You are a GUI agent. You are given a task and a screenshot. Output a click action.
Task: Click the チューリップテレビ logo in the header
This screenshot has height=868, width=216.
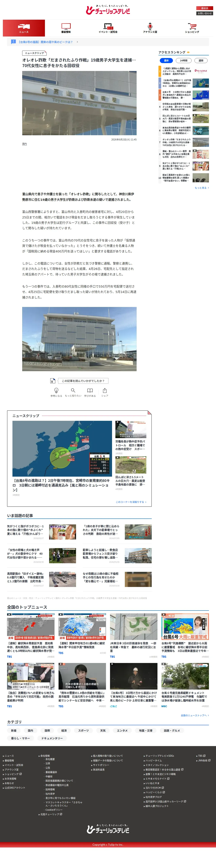pos(108,10)
